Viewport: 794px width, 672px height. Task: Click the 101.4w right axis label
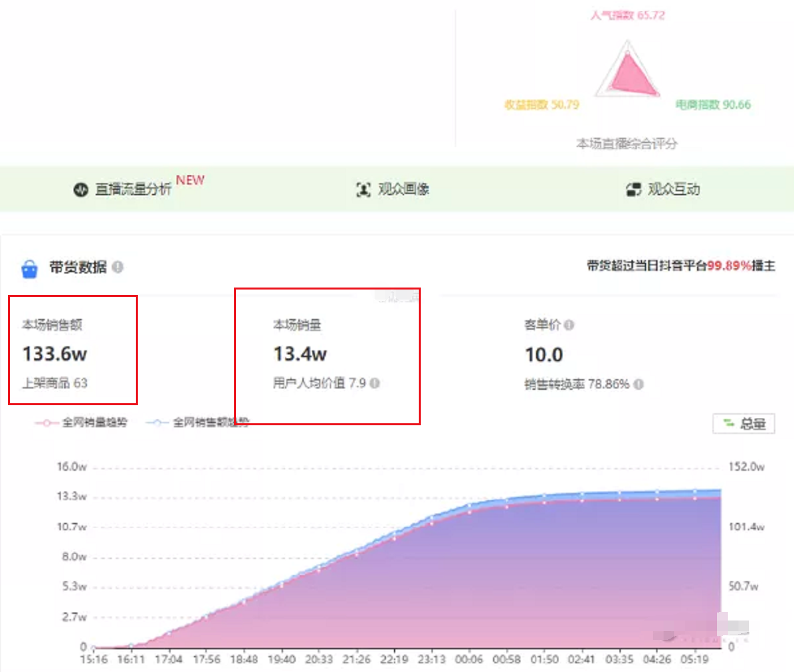point(747,527)
